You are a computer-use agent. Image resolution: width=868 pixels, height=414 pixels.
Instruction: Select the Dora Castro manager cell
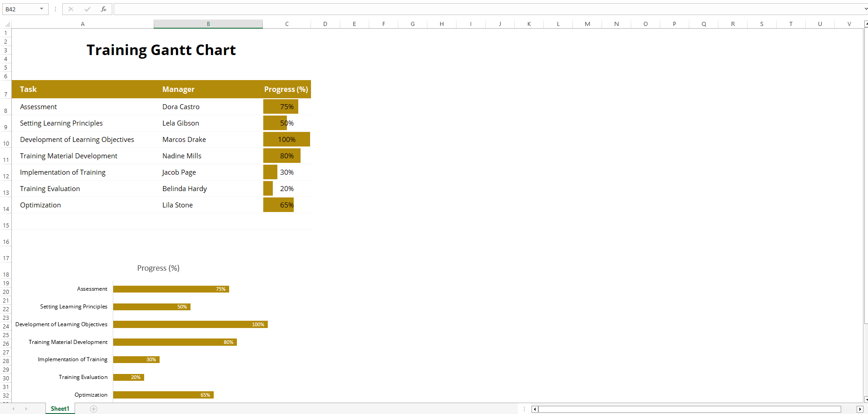click(208, 107)
